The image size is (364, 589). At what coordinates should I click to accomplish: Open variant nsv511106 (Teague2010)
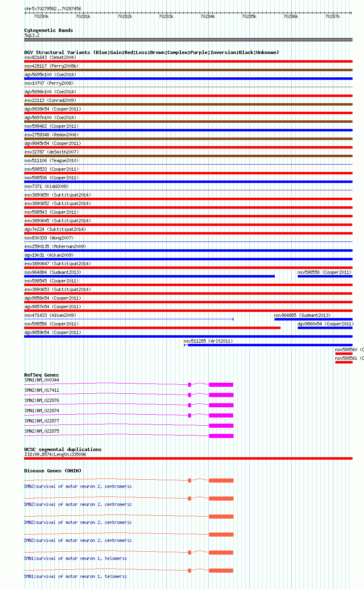(x=52, y=160)
